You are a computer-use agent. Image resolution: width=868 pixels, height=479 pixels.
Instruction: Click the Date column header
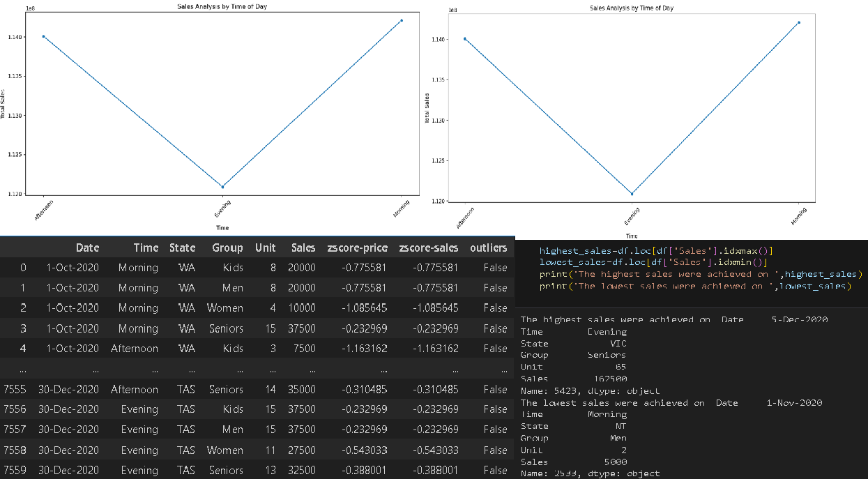(87, 248)
